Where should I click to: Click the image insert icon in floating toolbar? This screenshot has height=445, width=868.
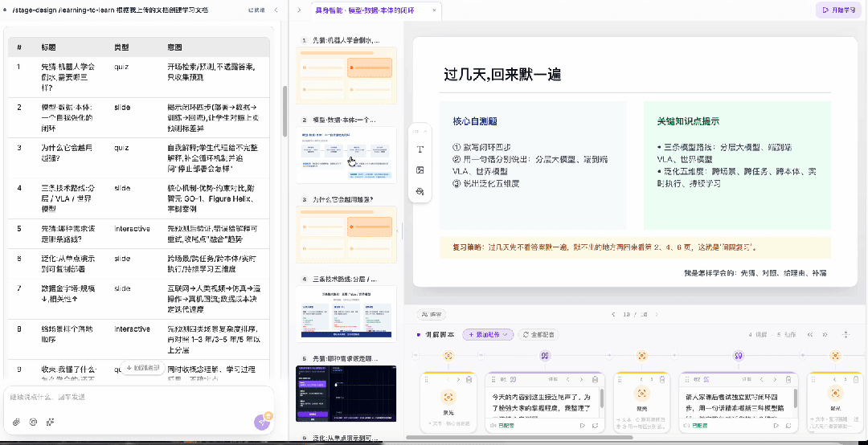420,170
